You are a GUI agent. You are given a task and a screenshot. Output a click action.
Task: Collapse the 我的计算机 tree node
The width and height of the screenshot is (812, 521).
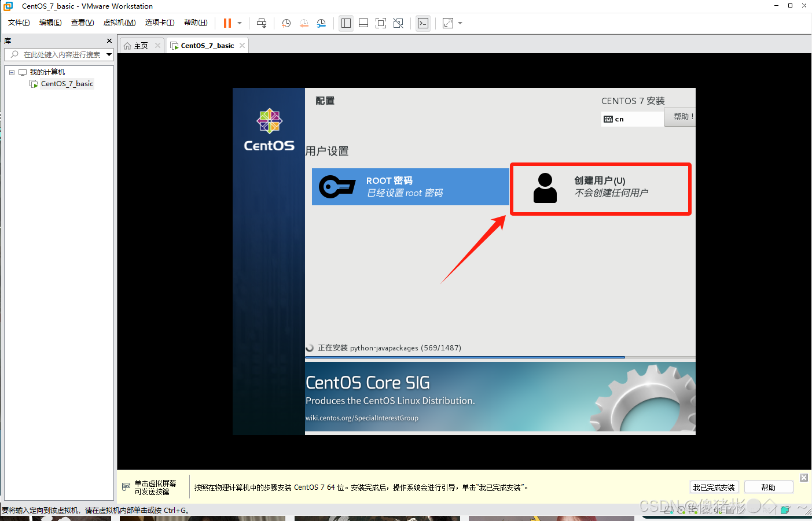click(x=12, y=72)
